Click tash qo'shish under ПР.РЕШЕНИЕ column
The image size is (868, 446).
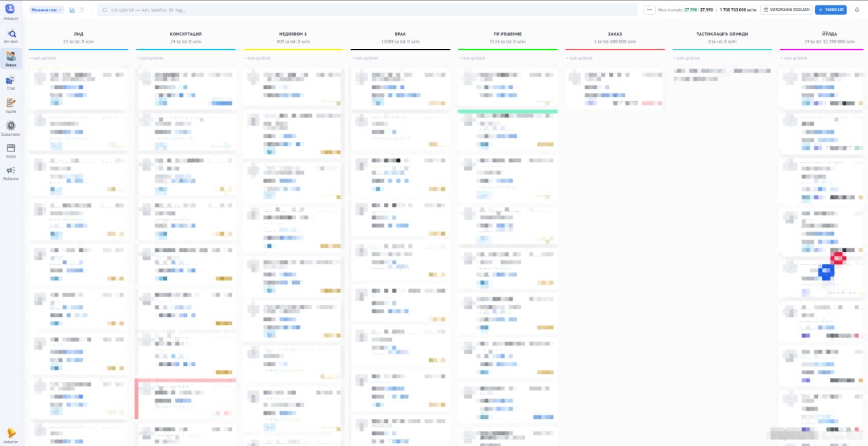[472, 58]
